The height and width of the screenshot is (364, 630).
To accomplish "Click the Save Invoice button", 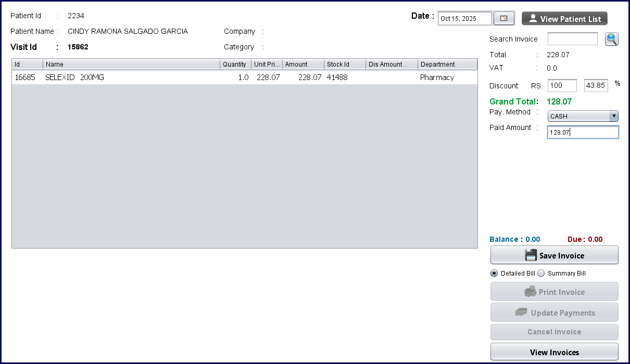I will pos(554,255).
